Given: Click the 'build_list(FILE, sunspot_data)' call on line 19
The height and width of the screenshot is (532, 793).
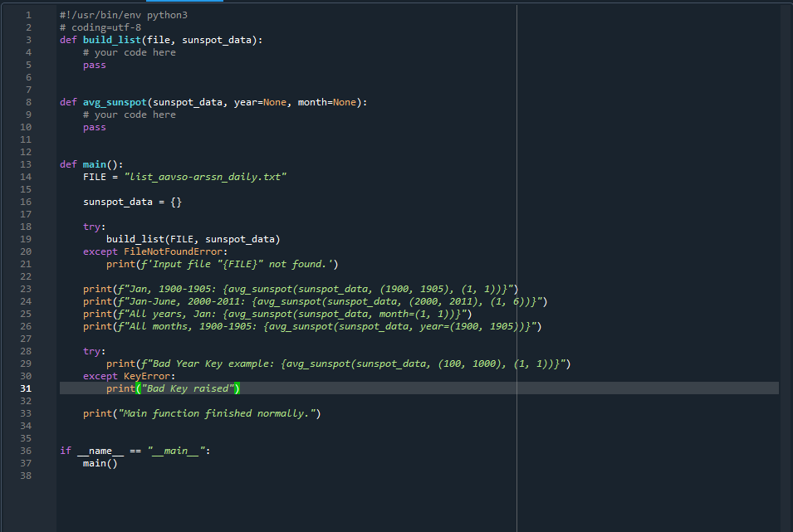Looking at the screenshot, I should click(193, 239).
